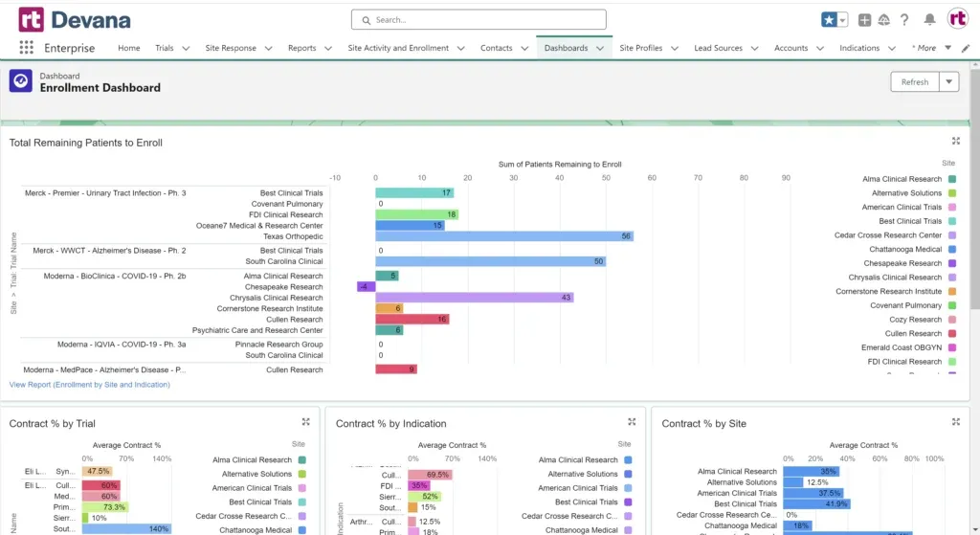Click the Chrysalis Clinical Research bar showing 43
The width and height of the screenshot is (980, 535).
click(475, 298)
